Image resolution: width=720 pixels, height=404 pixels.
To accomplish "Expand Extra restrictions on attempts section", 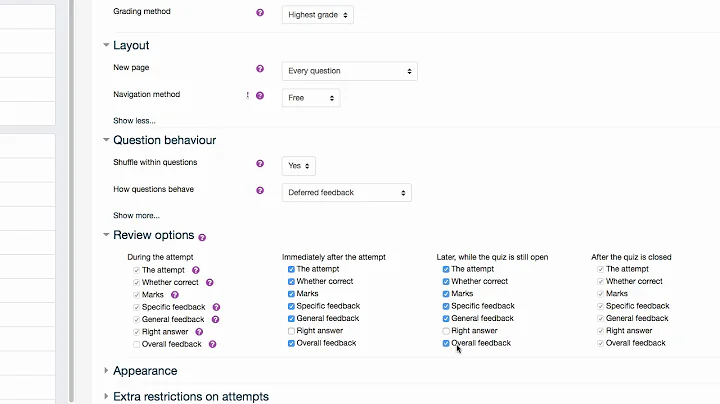I will pos(190,396).
